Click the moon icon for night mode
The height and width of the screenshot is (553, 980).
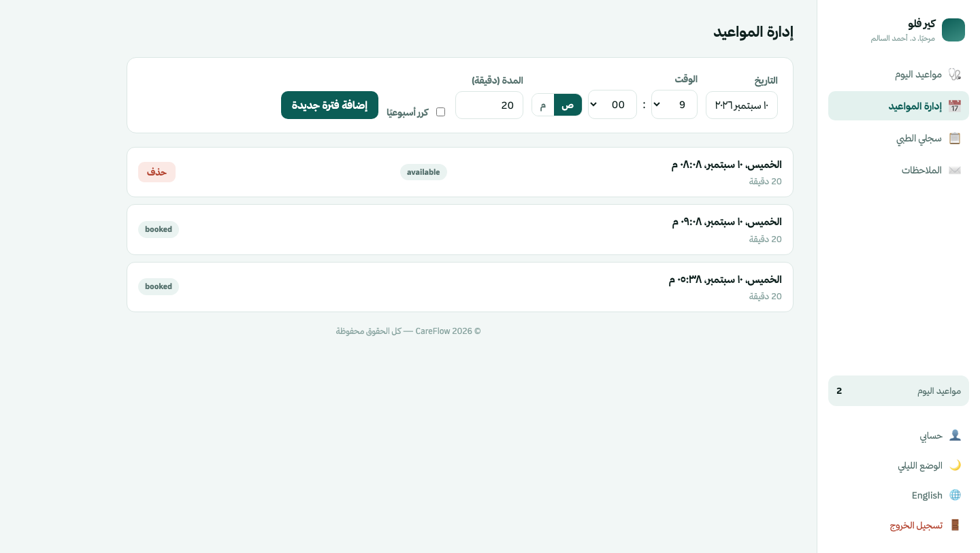click(x=955, y=465)
